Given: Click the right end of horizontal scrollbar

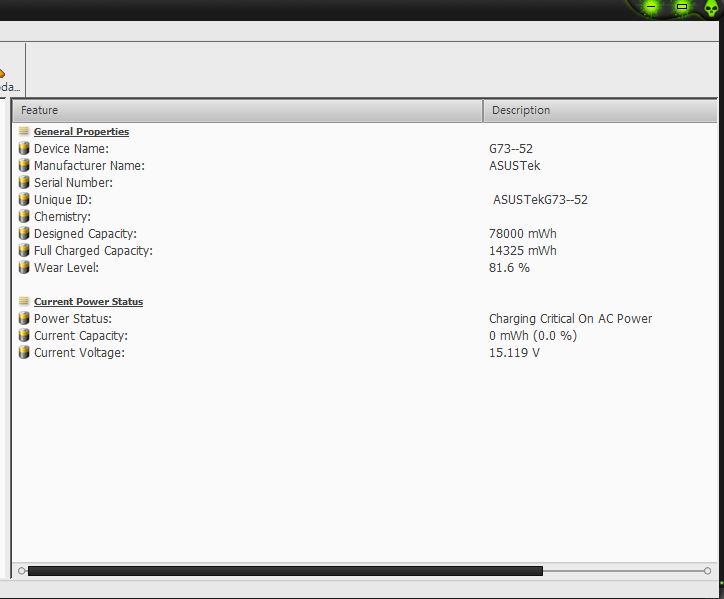Looking at the screenshot, I should click(707, 571).
